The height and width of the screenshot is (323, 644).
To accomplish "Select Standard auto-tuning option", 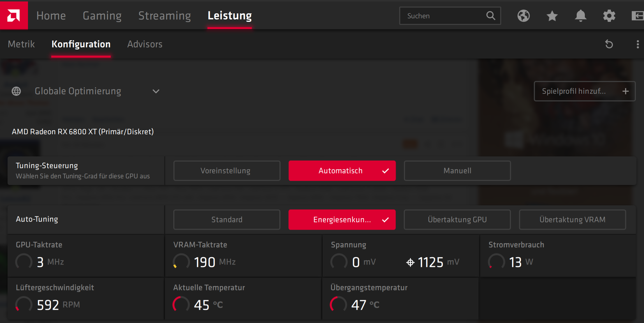I will (226, 220).
